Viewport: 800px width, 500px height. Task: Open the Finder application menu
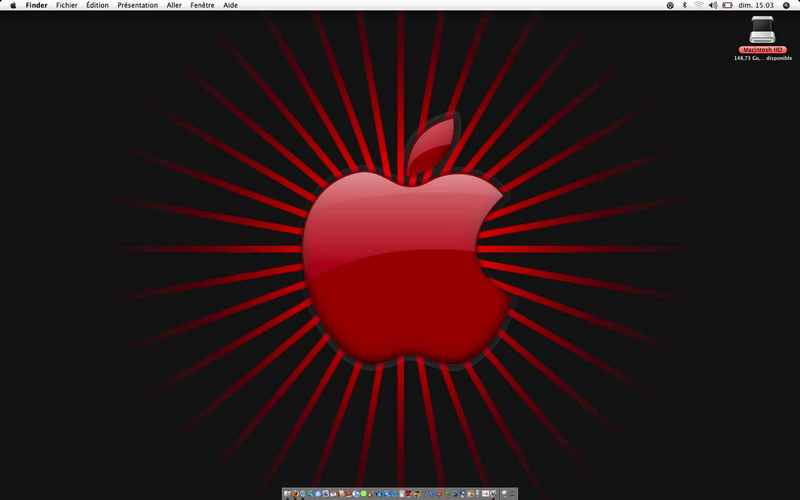click(36, 5)
